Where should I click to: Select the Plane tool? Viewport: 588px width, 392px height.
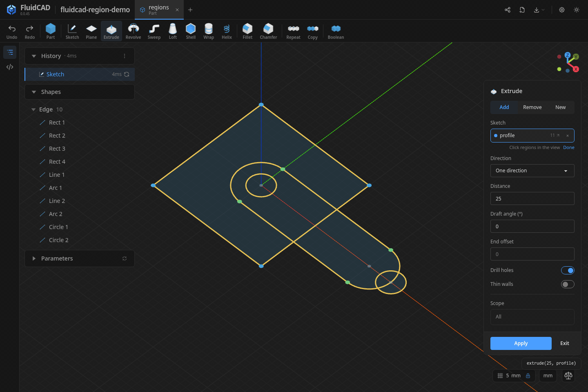tap(91, 31)
